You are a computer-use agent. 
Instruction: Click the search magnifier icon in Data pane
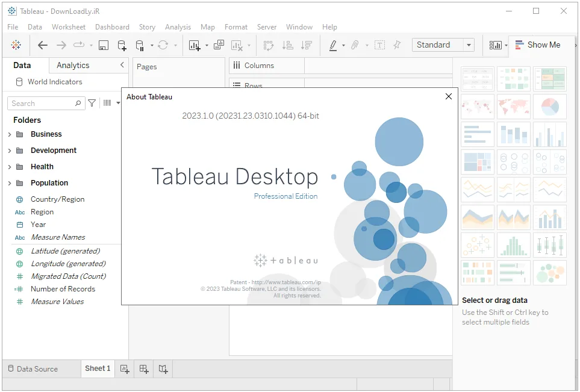[78, 103]
